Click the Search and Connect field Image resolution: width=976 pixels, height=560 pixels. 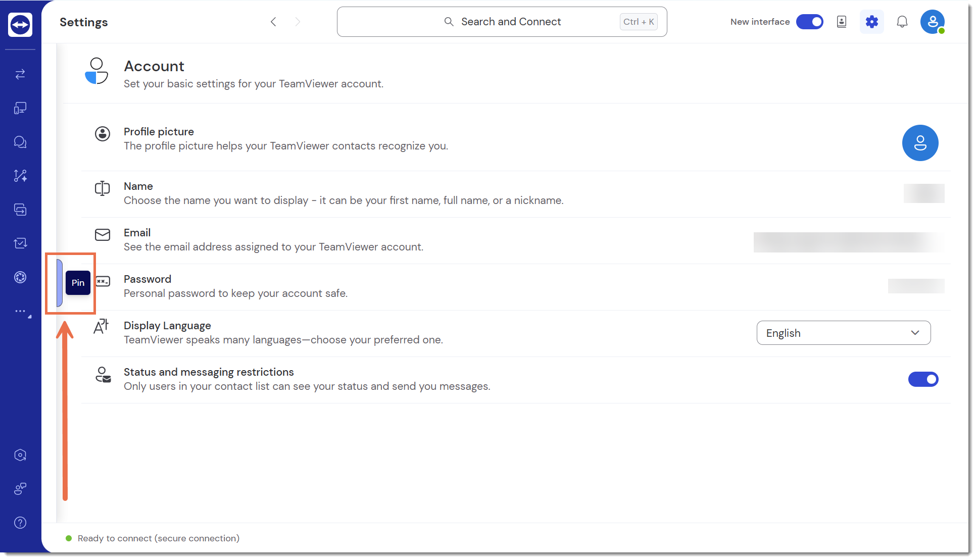click(x=502, y=22)
